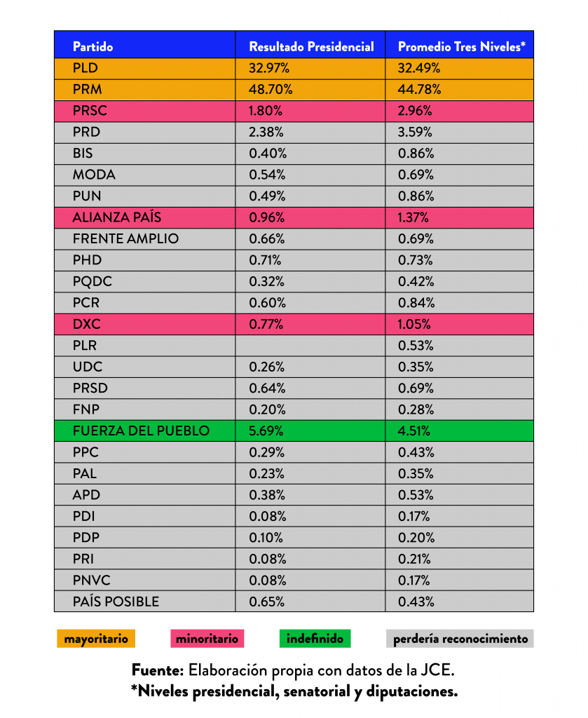Click the ALIANZA PAÍS row label

point(116,217)
